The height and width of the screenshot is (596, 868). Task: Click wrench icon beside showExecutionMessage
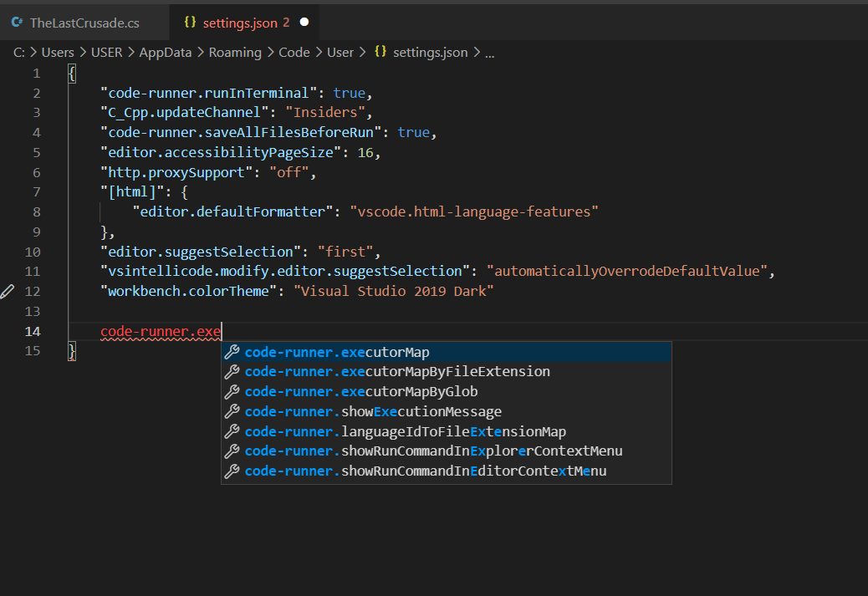pos(232,411)
